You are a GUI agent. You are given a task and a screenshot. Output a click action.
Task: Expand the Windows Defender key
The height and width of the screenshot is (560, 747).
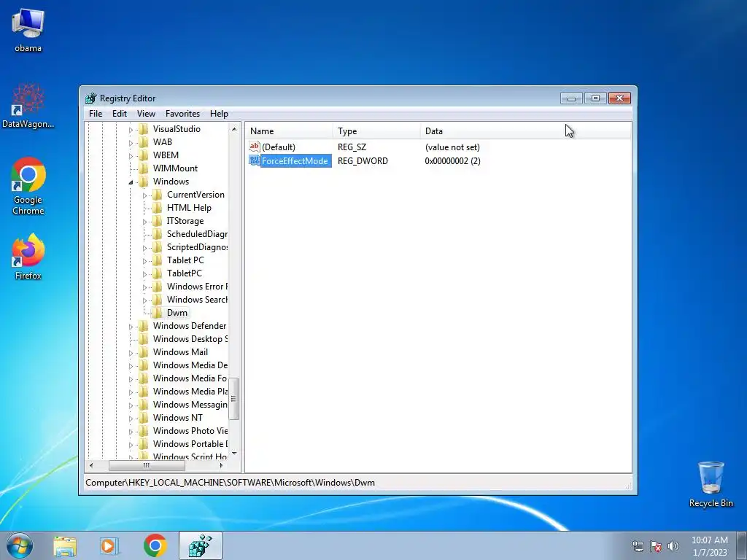[x=131, y=327]
